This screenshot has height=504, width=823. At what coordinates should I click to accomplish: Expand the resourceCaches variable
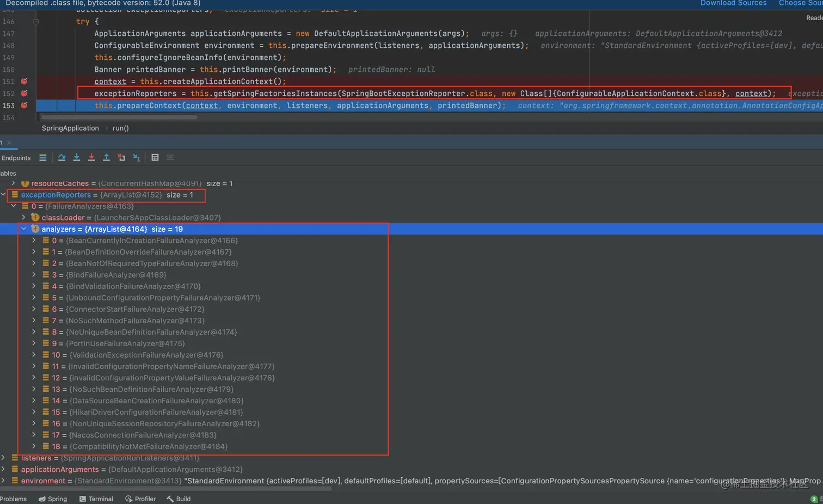pos(14,183)
